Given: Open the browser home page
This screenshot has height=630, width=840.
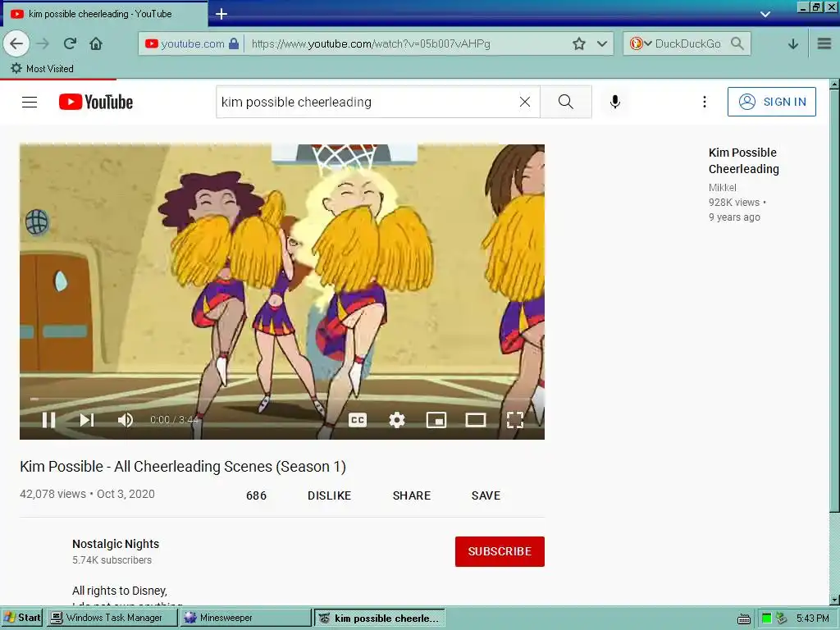Looking at the screenshot, I should (x=96, y=44).
